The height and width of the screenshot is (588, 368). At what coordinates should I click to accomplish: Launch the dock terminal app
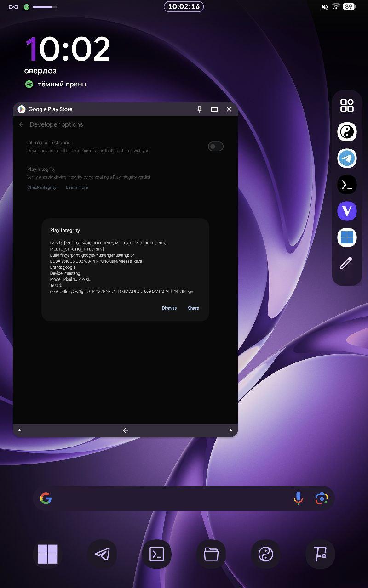[x=157, y=554]
